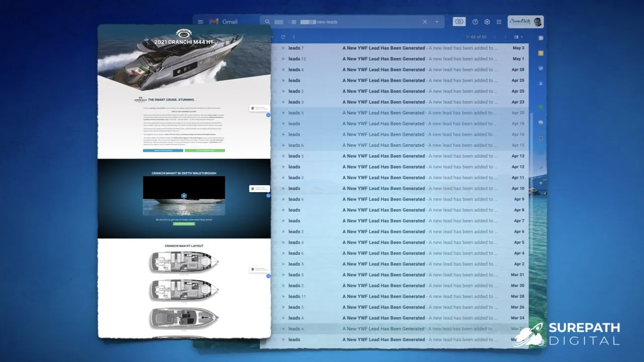The height and width of the screenshot is (362, 644).
Task: Click the new-leads search field
Action: click(x=347, y=22)
